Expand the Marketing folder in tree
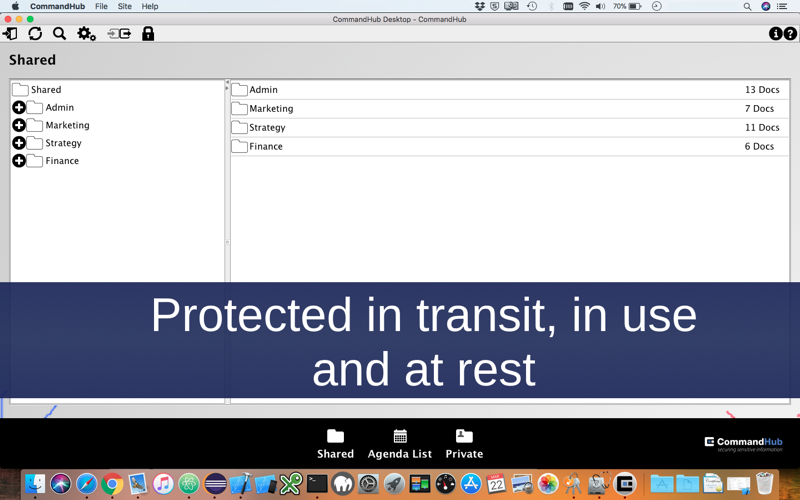 click(19, 125)
